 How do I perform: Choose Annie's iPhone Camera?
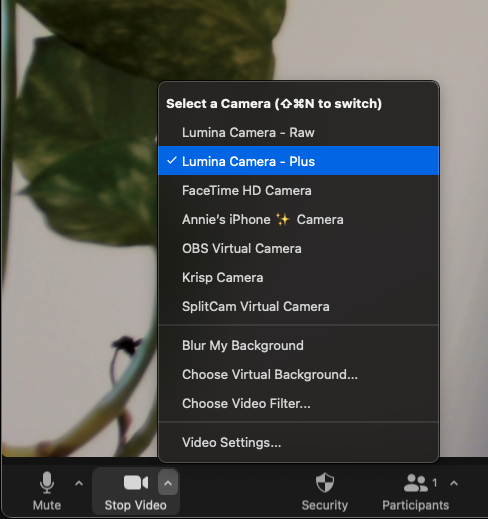(299, 219)
